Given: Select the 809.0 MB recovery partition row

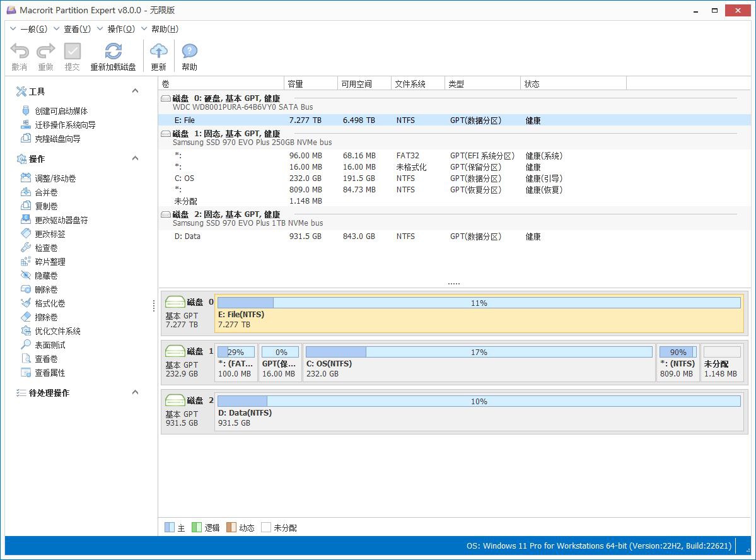Looking at the screenshot, I should click(x=454, y=190).
